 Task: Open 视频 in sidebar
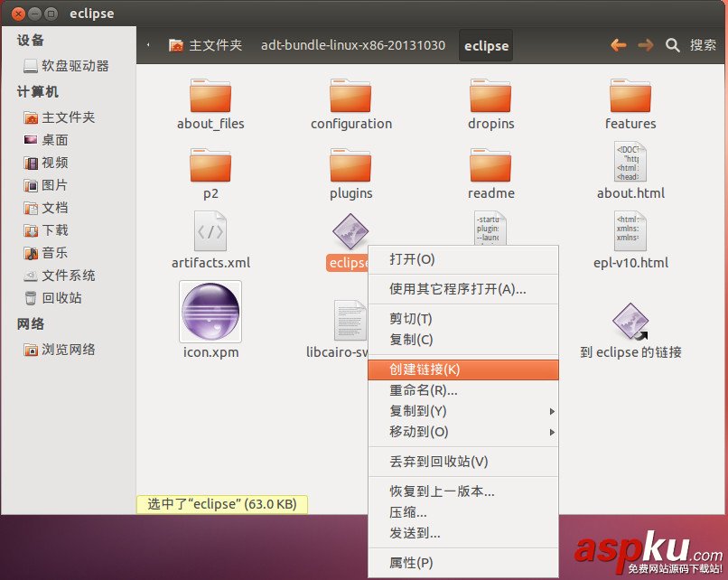point(45,163)
